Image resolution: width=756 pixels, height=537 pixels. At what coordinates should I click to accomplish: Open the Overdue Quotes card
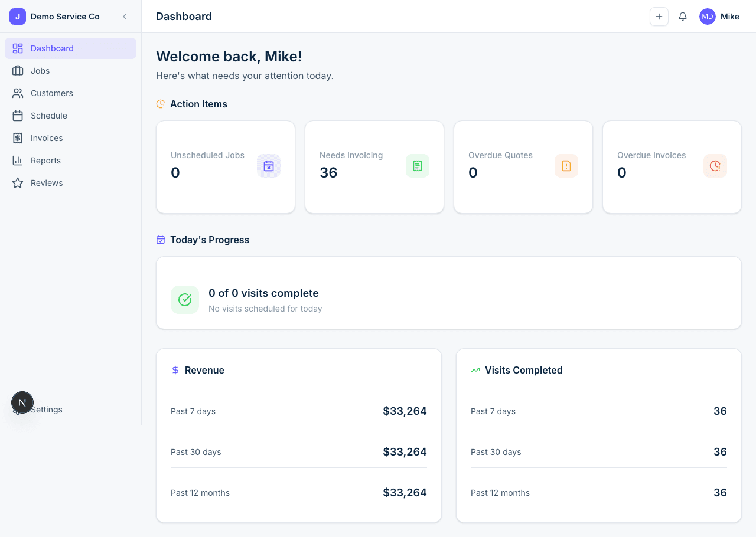523,167
